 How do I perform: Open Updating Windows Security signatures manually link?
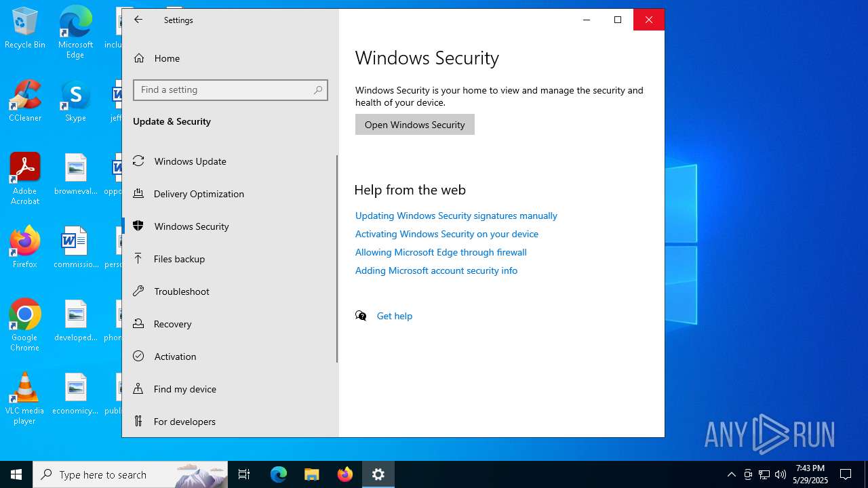click(x=456, y=216)
